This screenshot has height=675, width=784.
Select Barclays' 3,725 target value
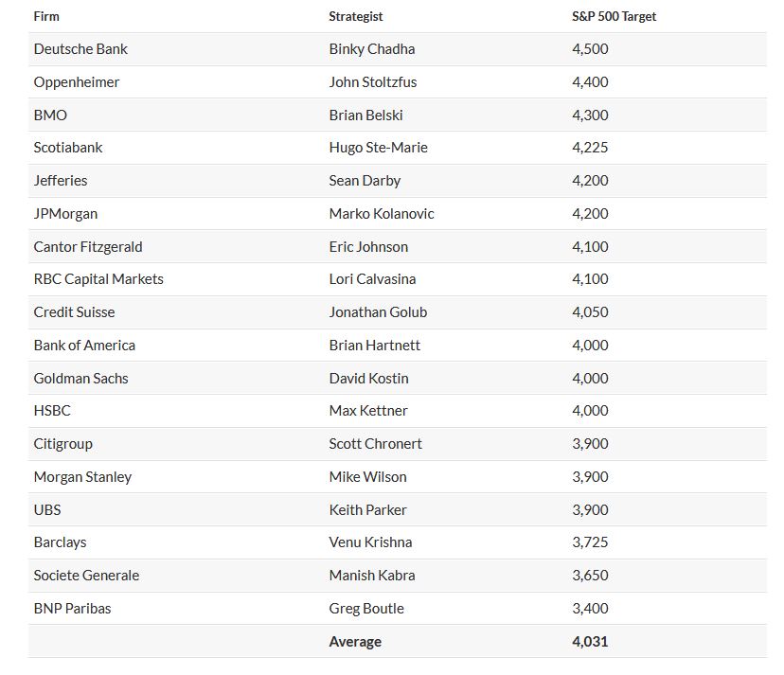click(x=590, y=542)
